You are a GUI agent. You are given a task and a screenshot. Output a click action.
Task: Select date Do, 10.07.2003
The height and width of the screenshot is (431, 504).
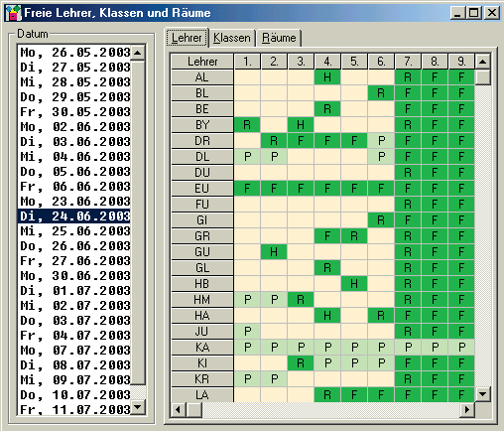point(74,395)
